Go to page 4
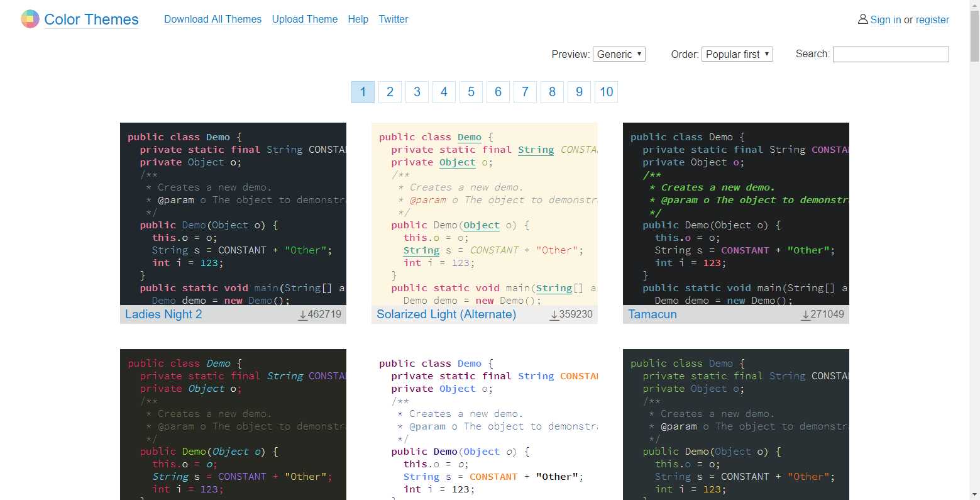This screenshot has height=500, width=980. 444,92
